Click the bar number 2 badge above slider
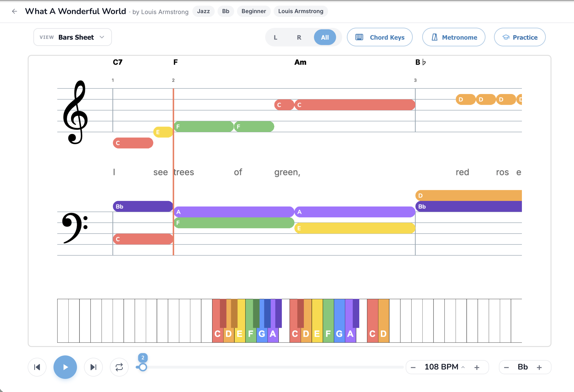This screenshot has height=392, width=574. coord(143,358)
